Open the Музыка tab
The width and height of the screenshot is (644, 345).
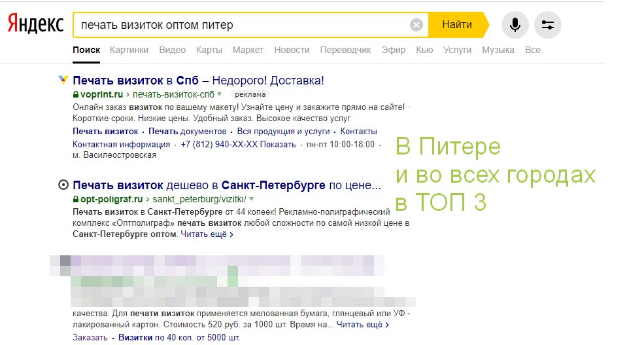click(x=498, y=50)
